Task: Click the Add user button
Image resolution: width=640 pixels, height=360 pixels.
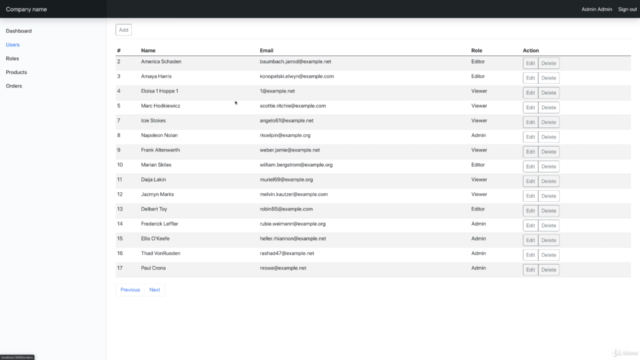Action: click(123, 30)
